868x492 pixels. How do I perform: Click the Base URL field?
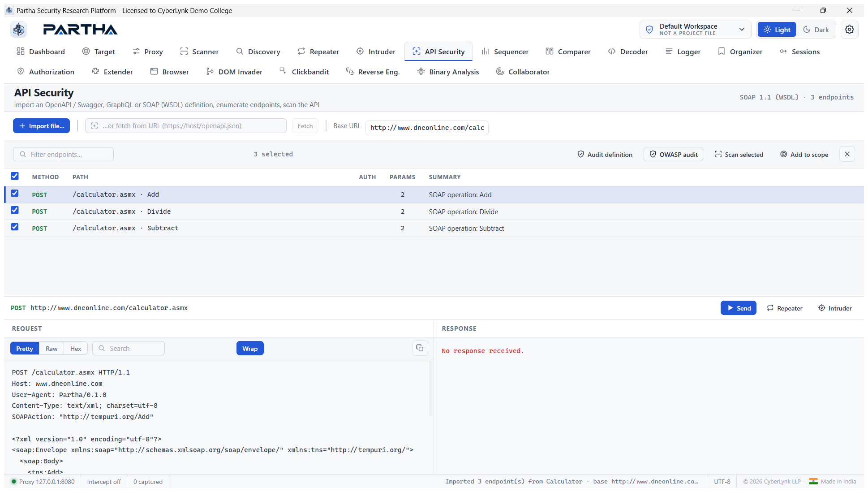coord(427,128)
